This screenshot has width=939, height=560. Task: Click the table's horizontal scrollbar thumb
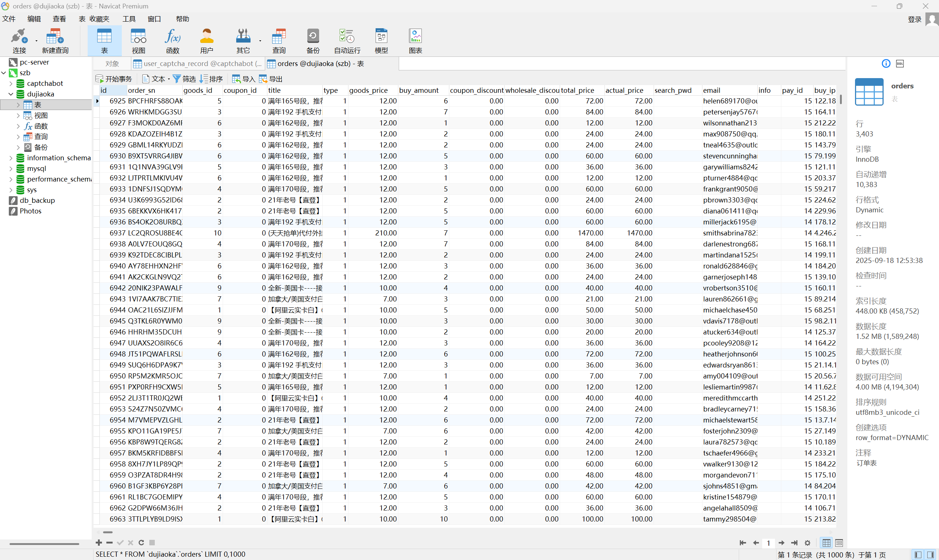[108, 532]
